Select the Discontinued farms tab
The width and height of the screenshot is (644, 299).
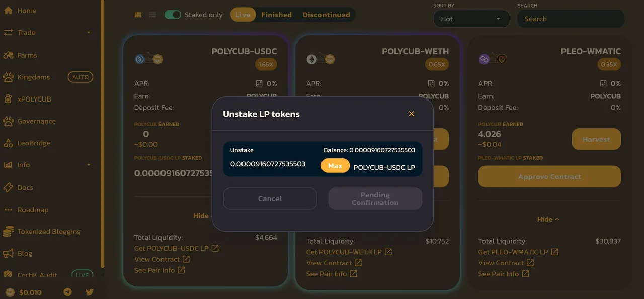(x=326, y=15)
